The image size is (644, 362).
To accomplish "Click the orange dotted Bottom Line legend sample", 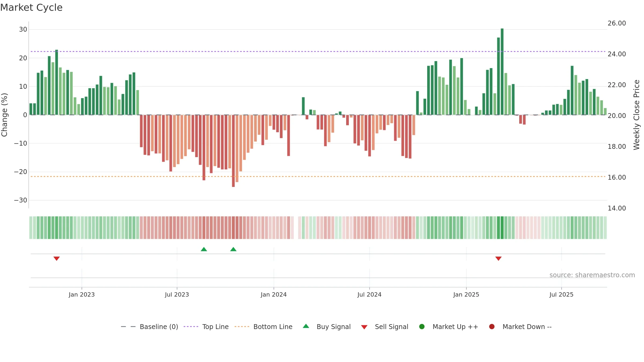I will [x=242, y=327].
